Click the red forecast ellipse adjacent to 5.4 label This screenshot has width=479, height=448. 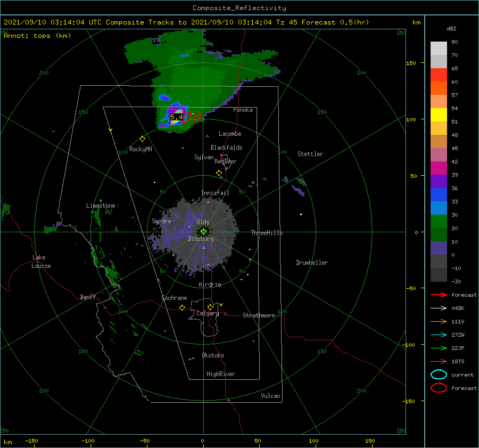tap(187, 117)
